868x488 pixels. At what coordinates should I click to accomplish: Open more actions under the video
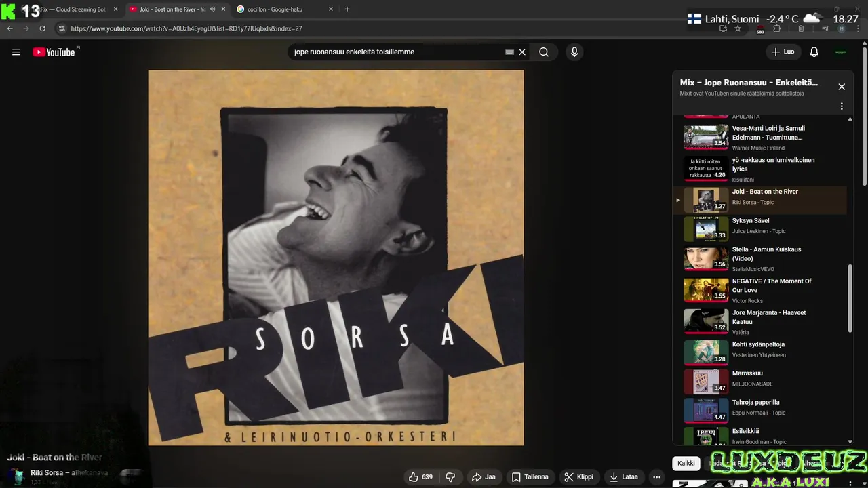(656, 477)
